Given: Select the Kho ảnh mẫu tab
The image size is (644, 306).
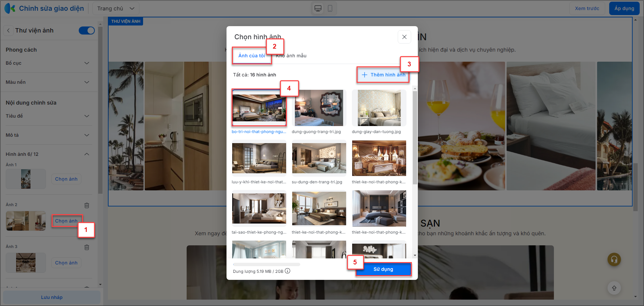Looking at the screenshot, I should pos(291,56).
